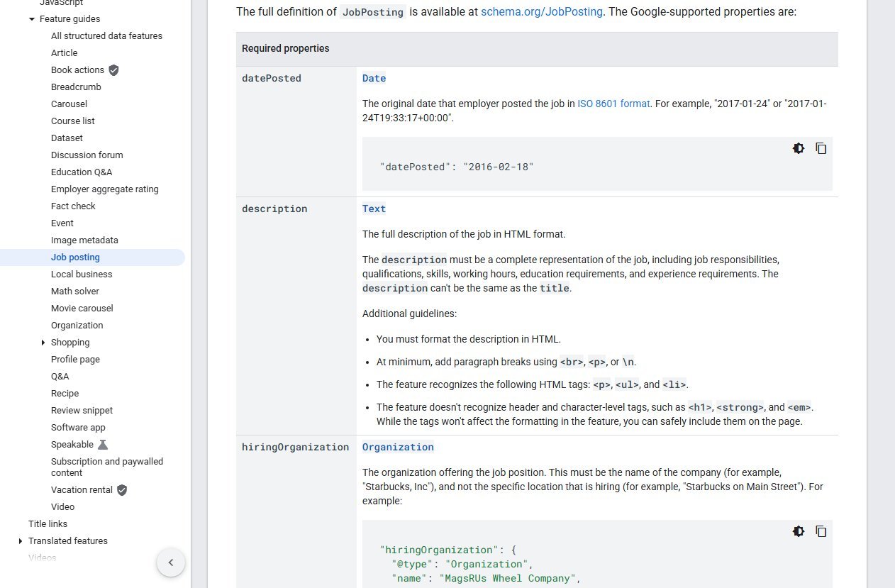Viewport: 895px width, 588px height.
Task: Click the Date type link
Action: (x=374, y=79)
